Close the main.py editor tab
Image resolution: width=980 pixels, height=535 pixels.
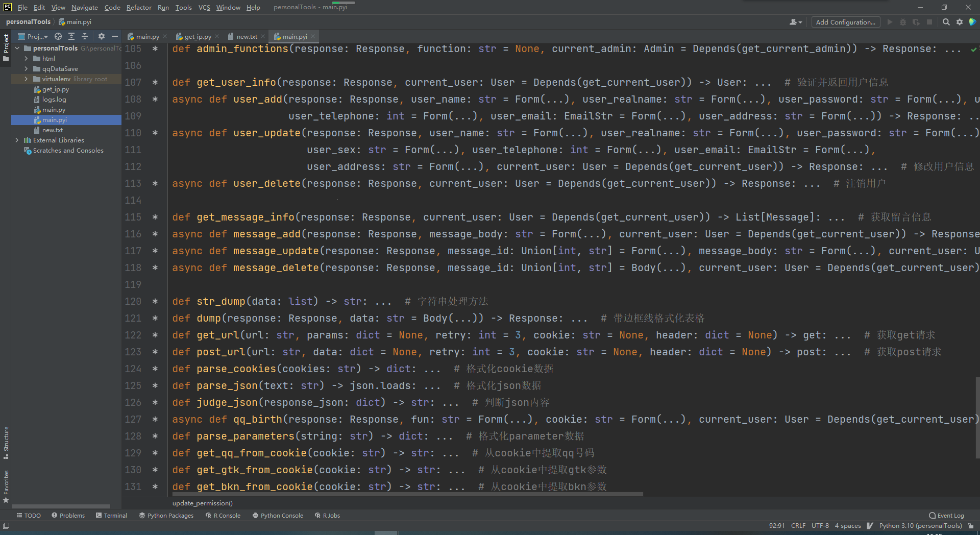[164, 36]
